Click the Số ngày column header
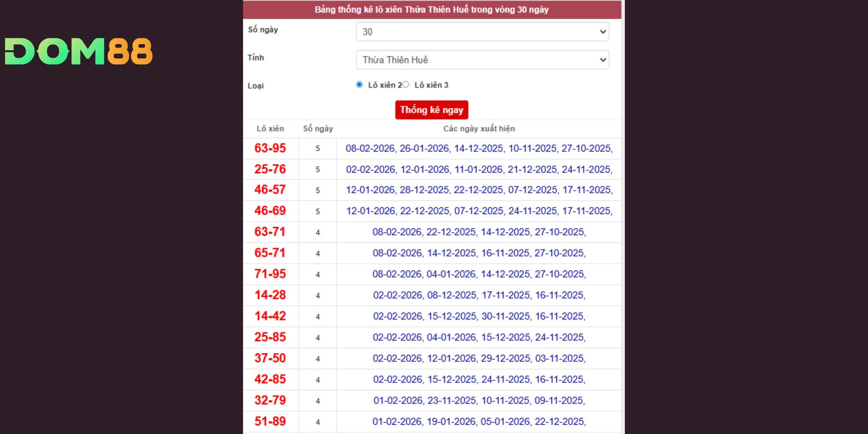 click(318, 129)
